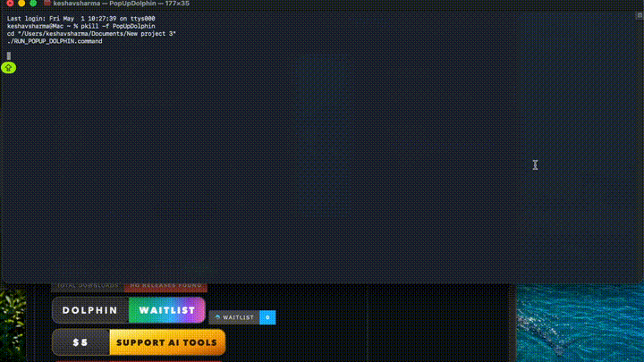Click the blinking cursor block in Terminal

click(9, 55)
